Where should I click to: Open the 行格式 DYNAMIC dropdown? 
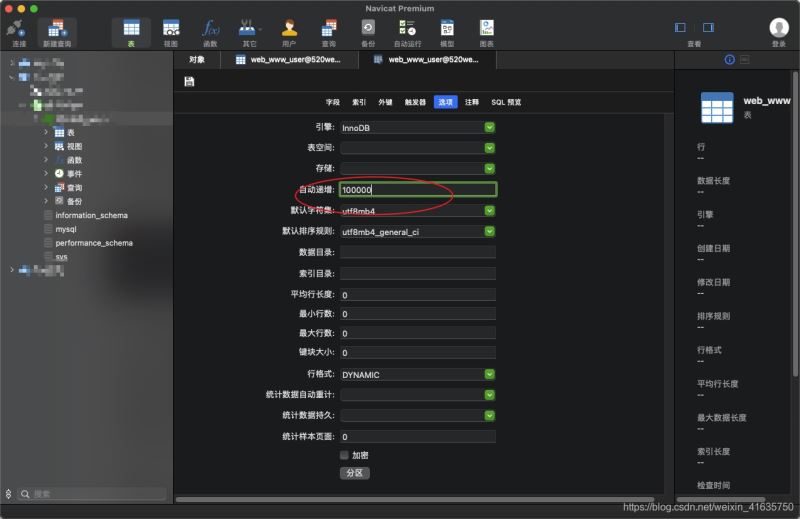click(x=490, y=374)
